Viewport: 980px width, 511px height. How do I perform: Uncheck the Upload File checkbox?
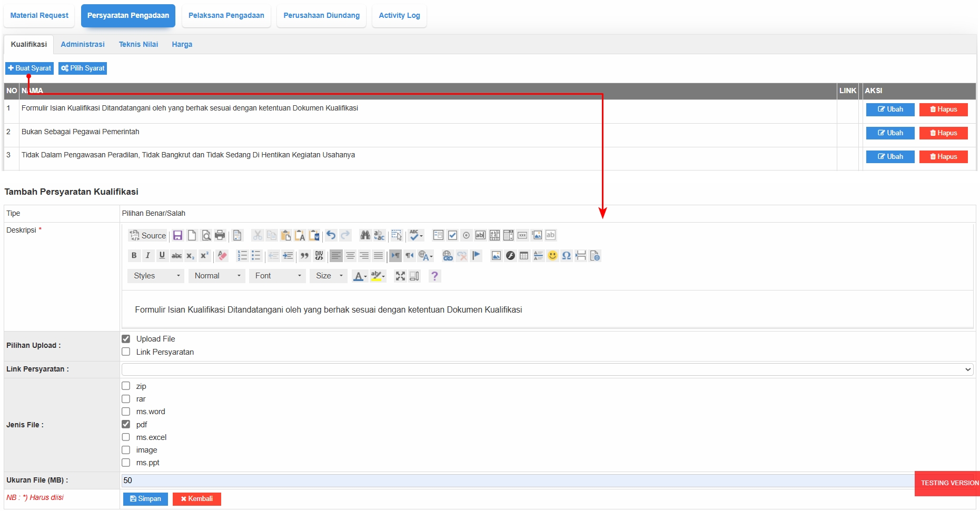(x=126, y=339)
